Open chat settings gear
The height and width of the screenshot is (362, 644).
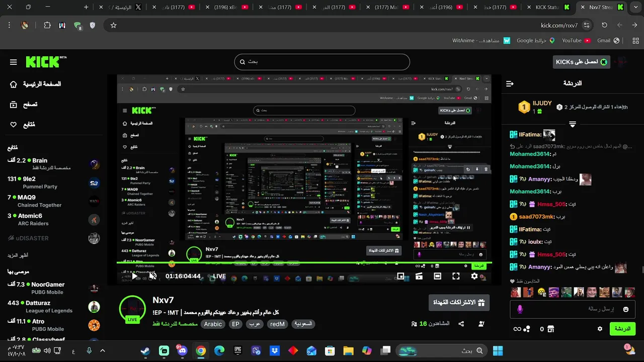click(600, 329)
